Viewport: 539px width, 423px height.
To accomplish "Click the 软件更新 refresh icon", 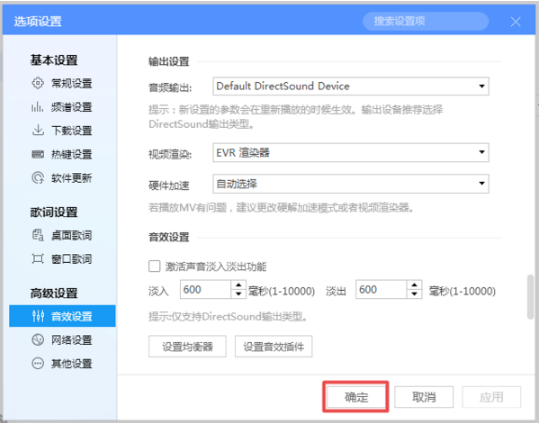I will click(x=38, y=178).
